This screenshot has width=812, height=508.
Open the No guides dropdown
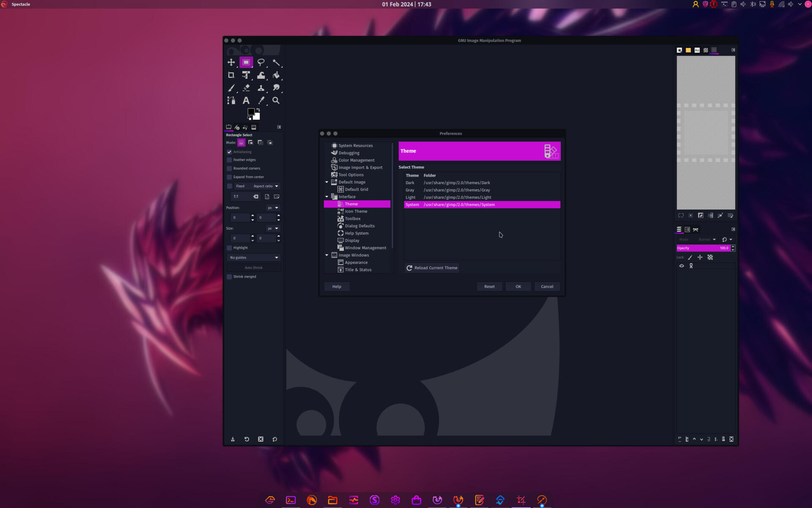click(253, 257)
